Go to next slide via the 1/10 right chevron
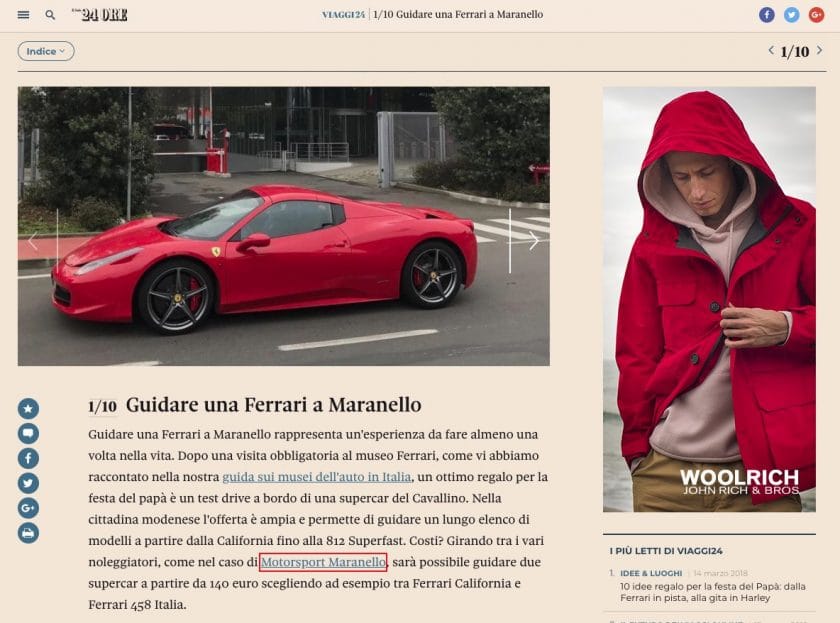 point(819,50)
